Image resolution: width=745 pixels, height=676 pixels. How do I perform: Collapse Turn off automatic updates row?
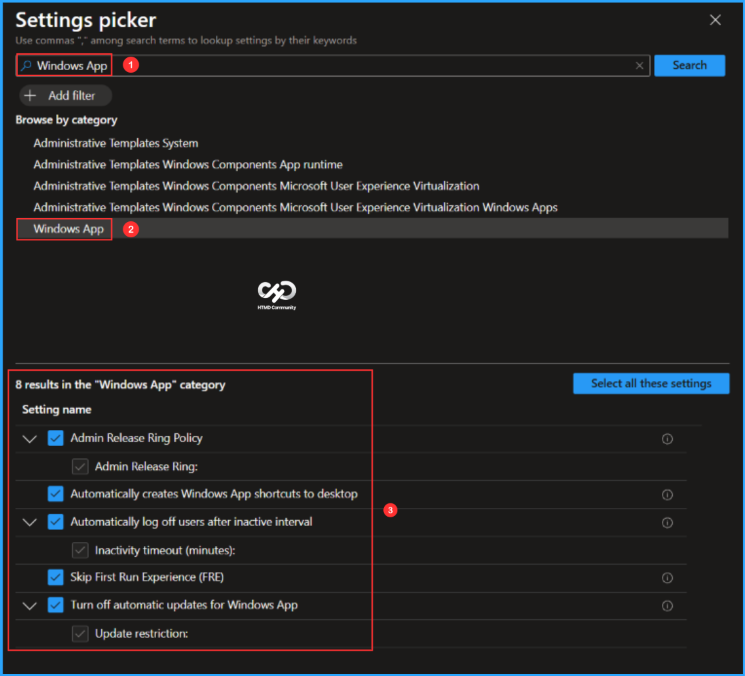[x=30, y=606]
